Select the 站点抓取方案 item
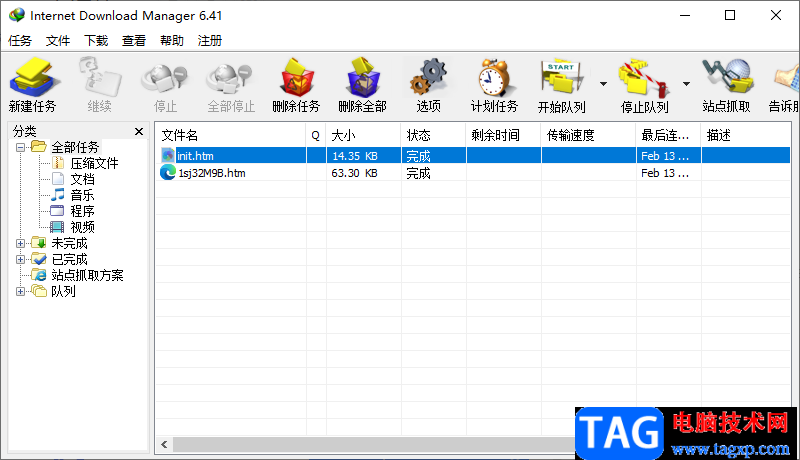 pyautogui.click(x=87, y=275)
